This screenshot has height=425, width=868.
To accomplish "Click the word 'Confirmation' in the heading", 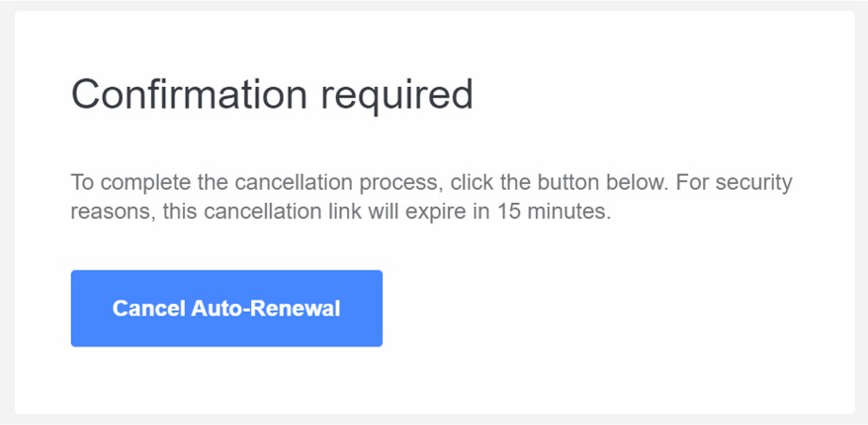I will tap(189, 95).
